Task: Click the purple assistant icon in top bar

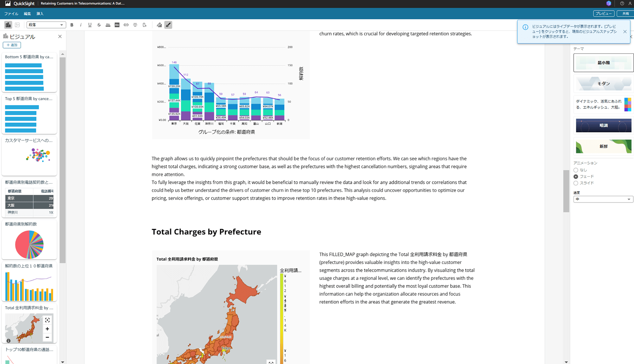Action: pos(609,3)
